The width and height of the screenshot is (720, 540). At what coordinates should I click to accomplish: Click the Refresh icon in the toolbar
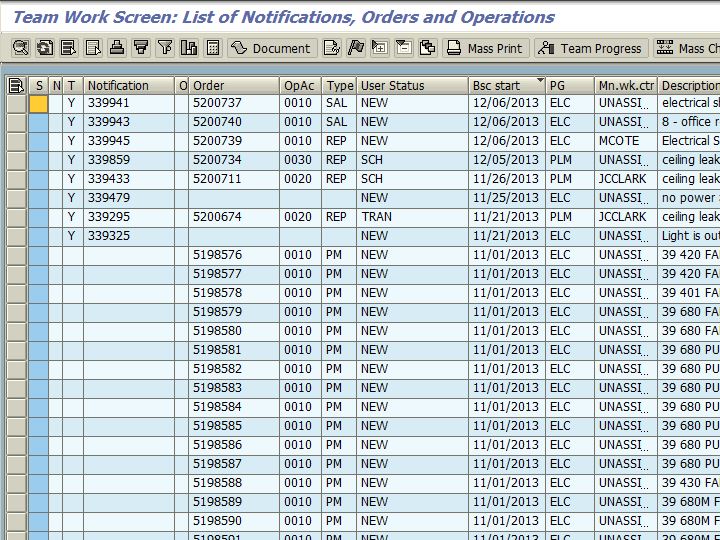point(45,48)
